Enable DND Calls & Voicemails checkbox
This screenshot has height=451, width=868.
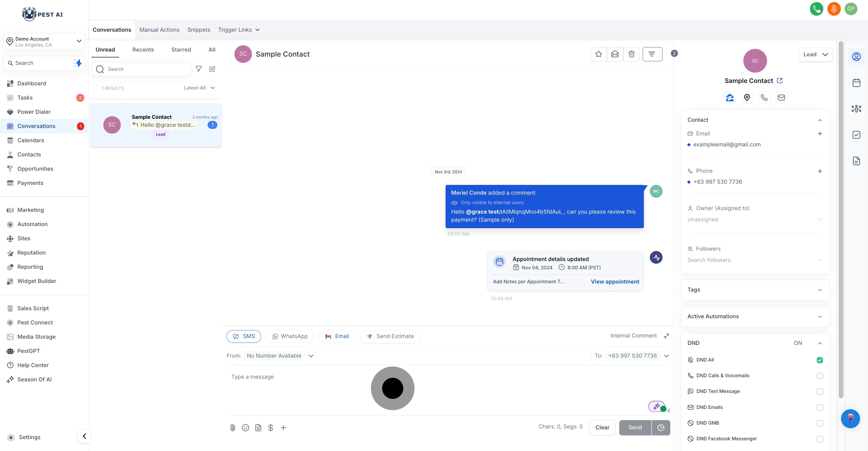point(819,376)
